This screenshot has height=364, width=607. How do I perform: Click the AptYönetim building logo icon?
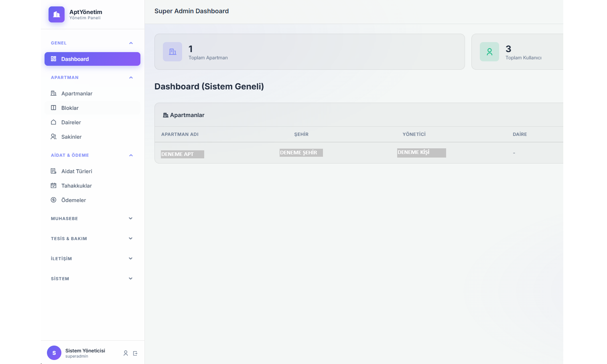[57, 14]
